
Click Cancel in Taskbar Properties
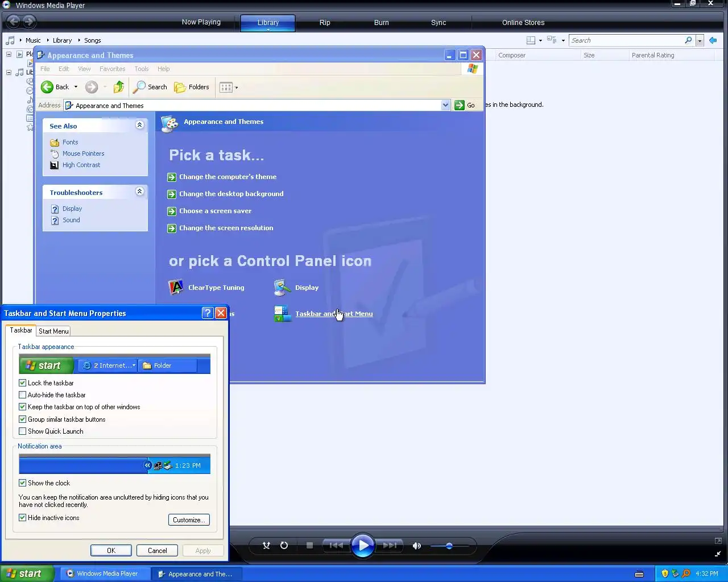point(157,550)
